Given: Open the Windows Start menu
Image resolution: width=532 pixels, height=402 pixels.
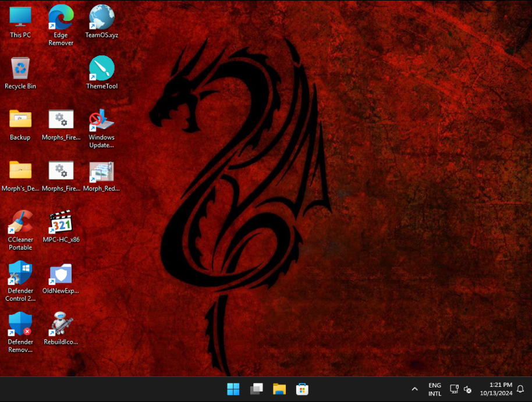Looking at the screenshot, I should coord(233,389).
